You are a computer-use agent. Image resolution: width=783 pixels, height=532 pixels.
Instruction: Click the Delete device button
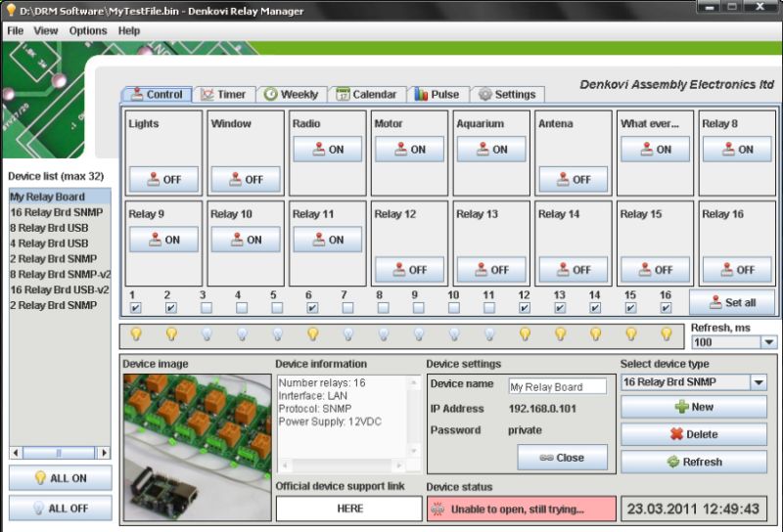click(x=694, y=434)
